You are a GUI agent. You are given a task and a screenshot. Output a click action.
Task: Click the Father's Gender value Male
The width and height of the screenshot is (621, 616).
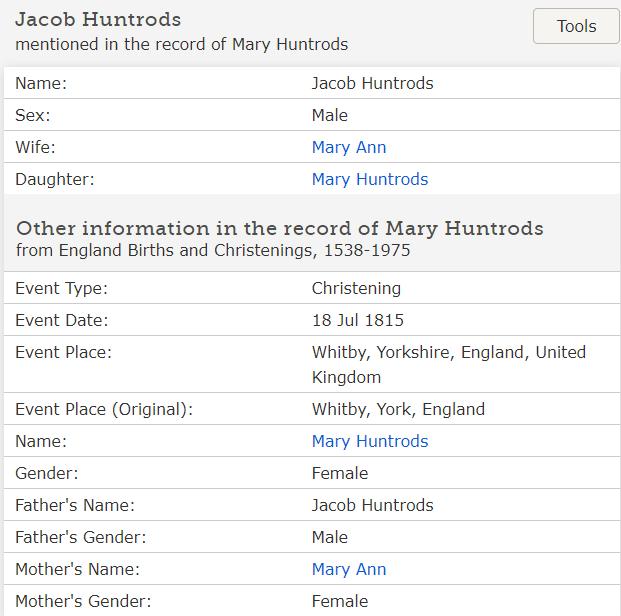coord(329,537)
